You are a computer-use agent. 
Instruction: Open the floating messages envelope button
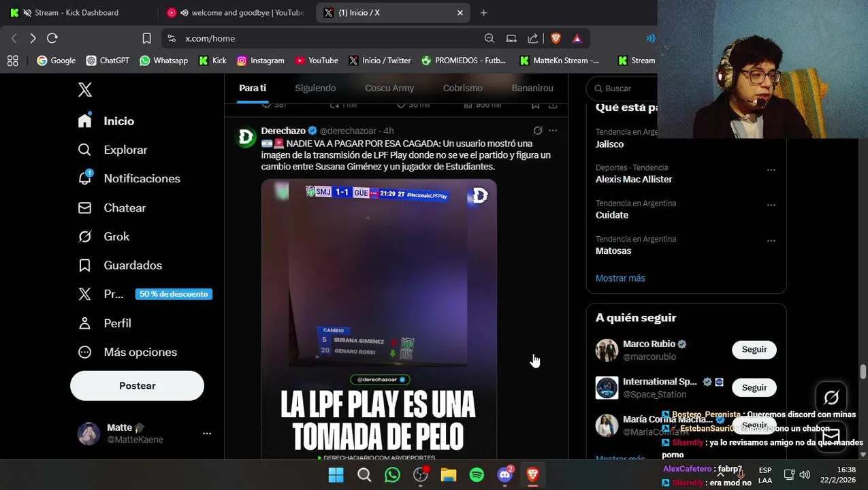pos(831,436)
